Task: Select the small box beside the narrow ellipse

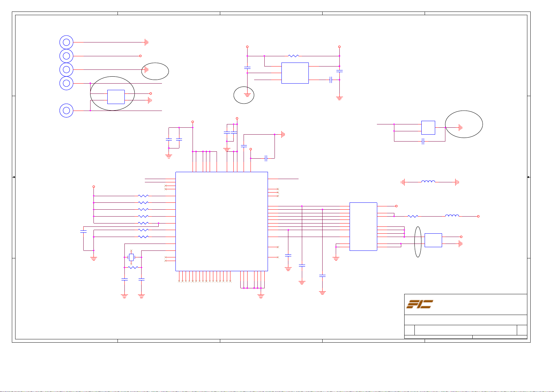Action: 433,240
